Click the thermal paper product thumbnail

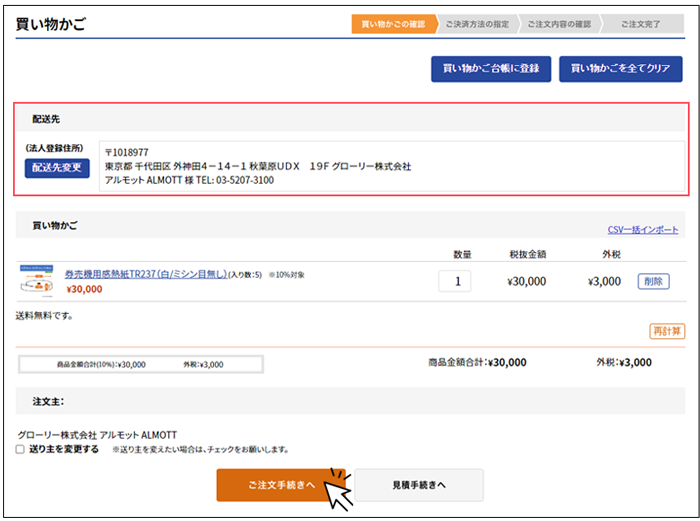37,280
